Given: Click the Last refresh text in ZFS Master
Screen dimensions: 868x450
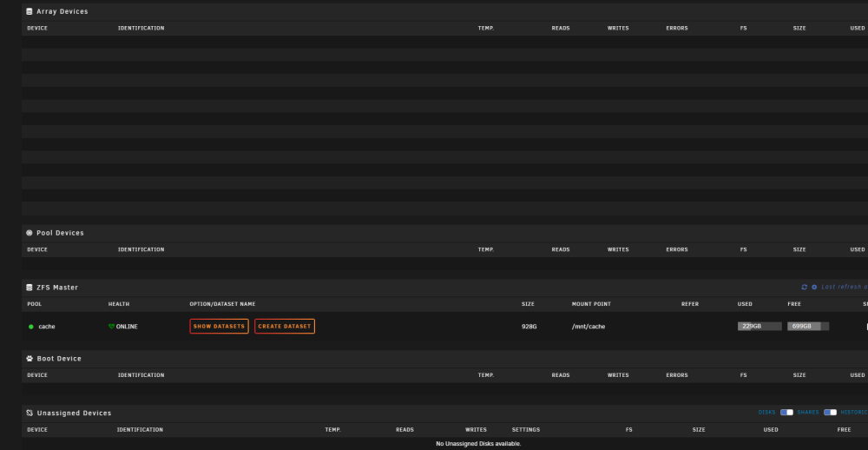Looking at the screenshot, I should pyautogui.click(x=845, y=287).
